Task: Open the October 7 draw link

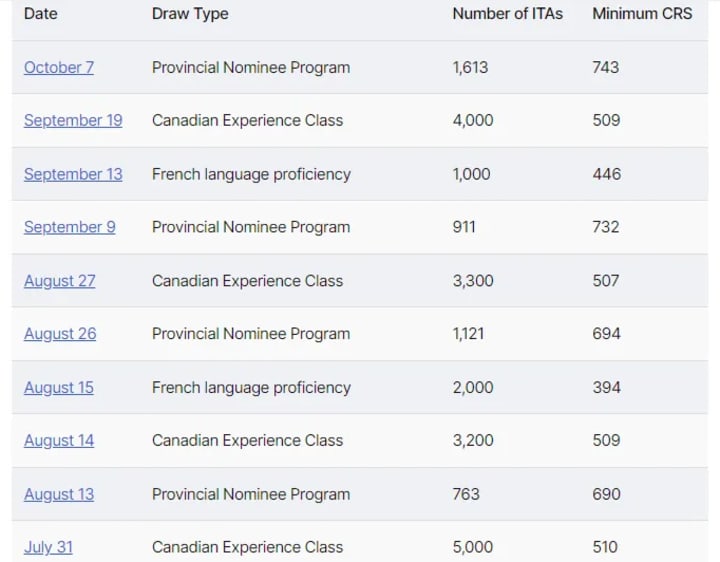Action: pyautogui.click(x=59, y=67)
